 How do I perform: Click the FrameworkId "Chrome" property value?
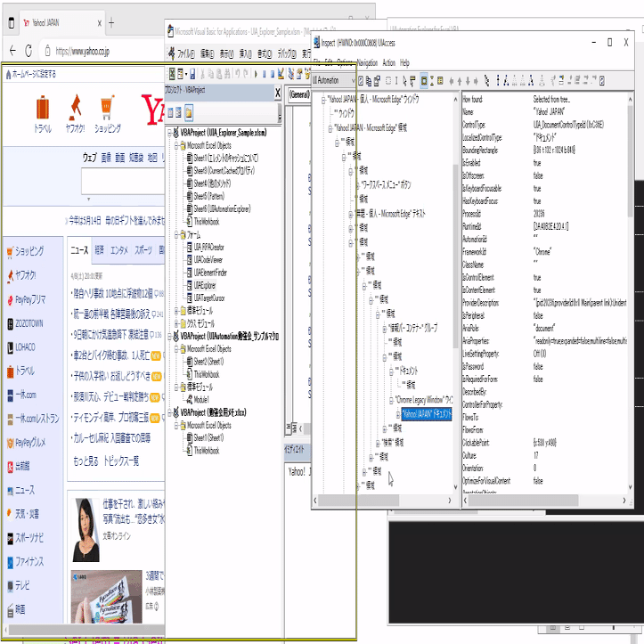(x=542, y=252)
